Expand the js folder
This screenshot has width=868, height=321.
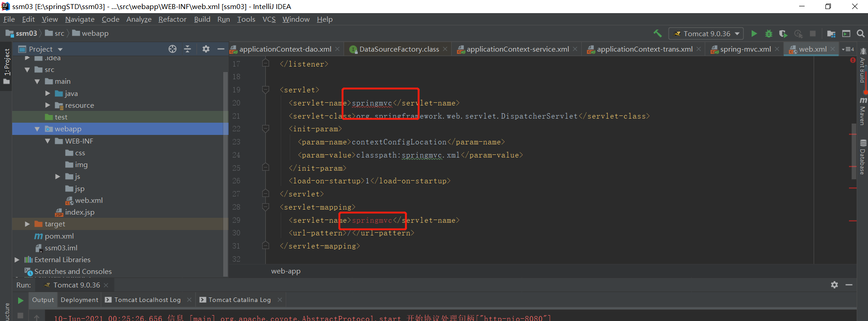tap(58, 177)
